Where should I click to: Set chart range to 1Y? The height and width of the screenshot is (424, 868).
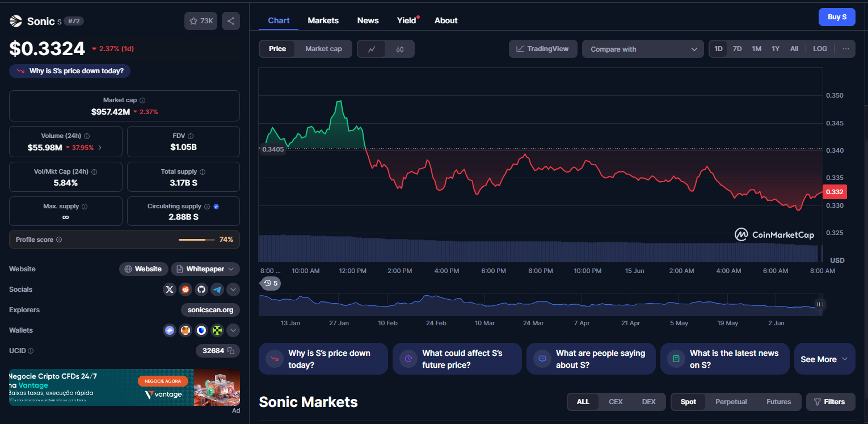coord(776,49)
